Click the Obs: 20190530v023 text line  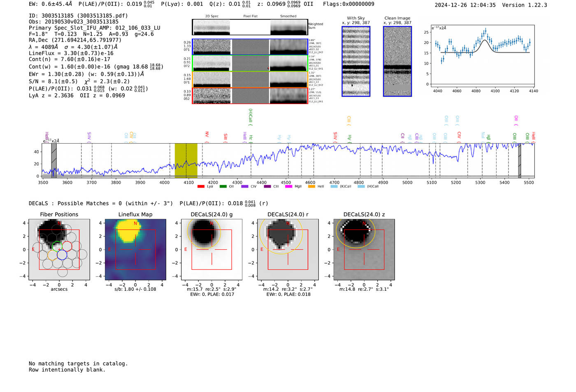coord(74,22)
